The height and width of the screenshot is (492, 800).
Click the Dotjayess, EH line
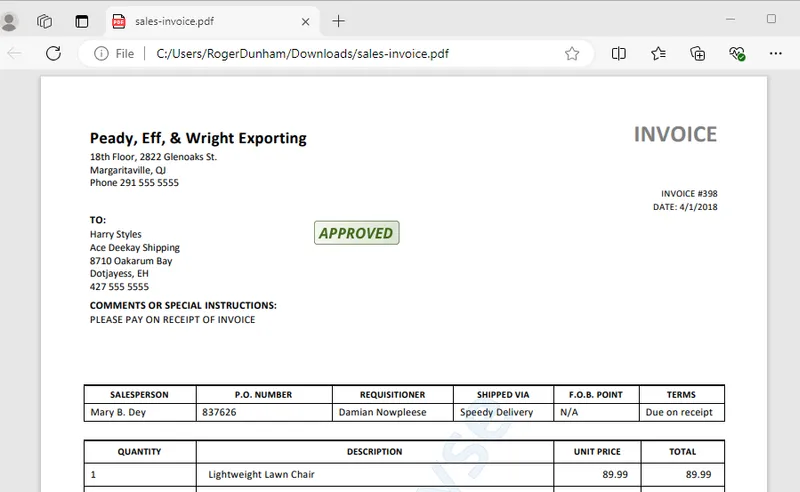click(119, 274)
